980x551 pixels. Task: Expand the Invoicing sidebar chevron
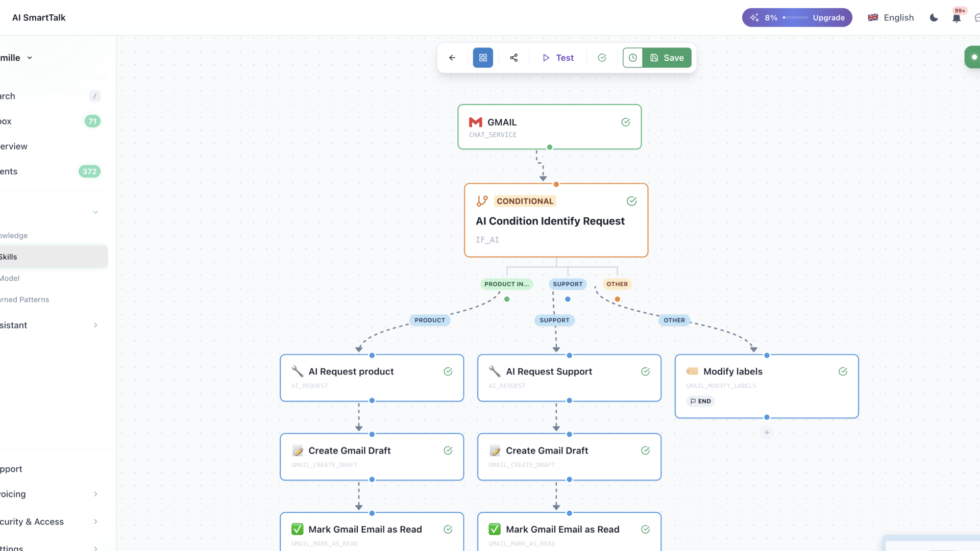coord(95,494)
